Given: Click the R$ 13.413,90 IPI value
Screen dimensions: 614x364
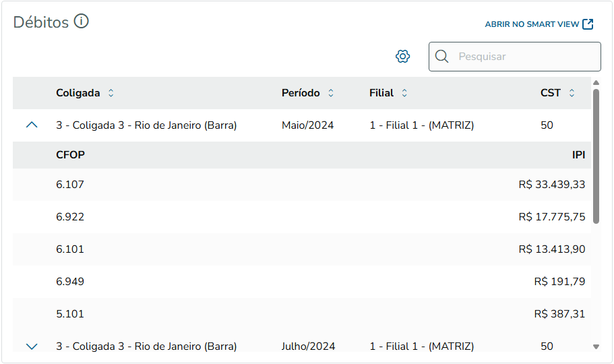Looking at the screenshot, I should [551, 249].
